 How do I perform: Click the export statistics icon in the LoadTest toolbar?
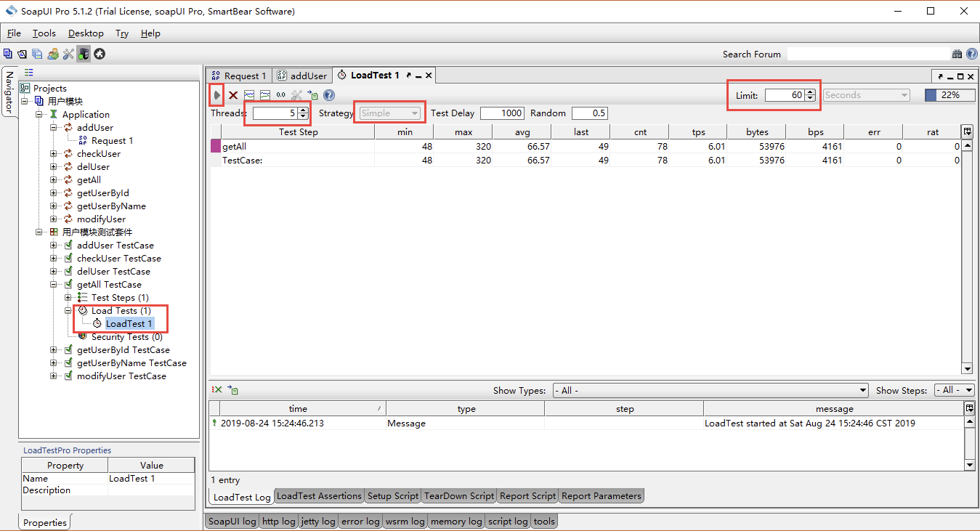coord(312,95)
